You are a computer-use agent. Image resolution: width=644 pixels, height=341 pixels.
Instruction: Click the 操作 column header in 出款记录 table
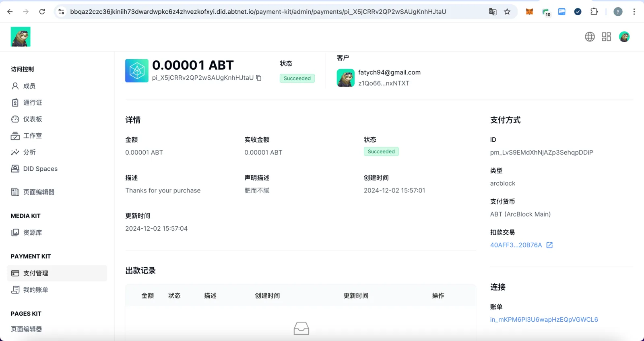[x=438, y=296]
